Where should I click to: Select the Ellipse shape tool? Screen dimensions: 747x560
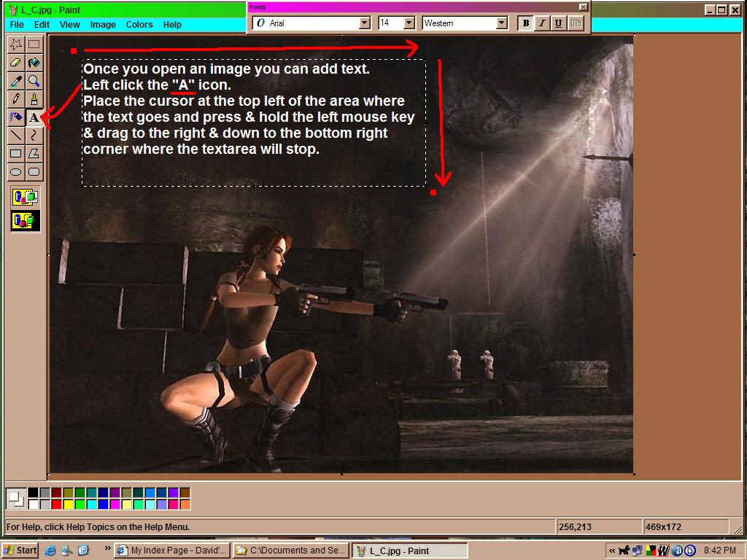tap(15, 171)
